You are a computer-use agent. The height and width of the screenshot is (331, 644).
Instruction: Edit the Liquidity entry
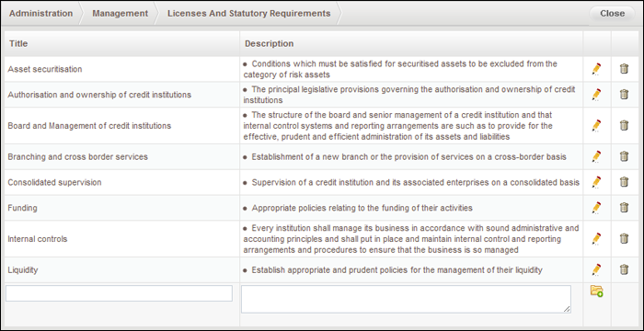click(x=596, y=269)
